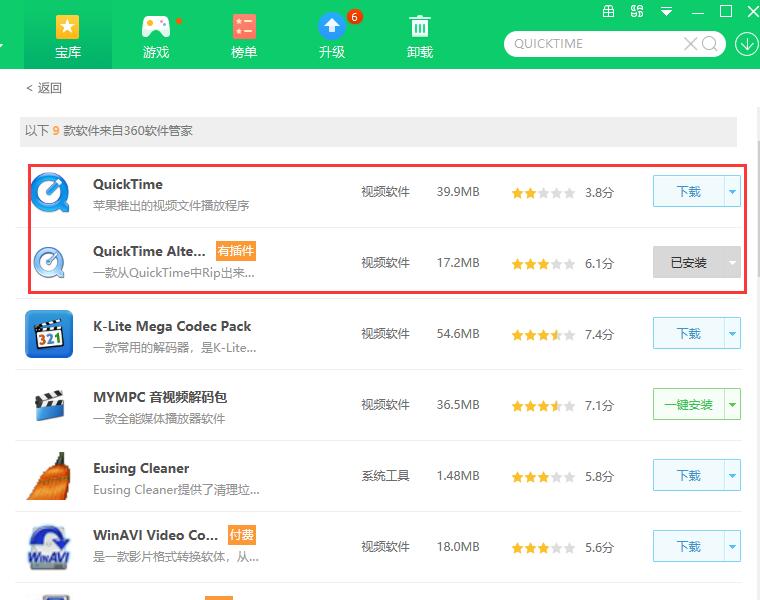This screenshot has height=600, width=760.
Task: Click the 39.9MB size of QuickTime
Action: [458, 191]
